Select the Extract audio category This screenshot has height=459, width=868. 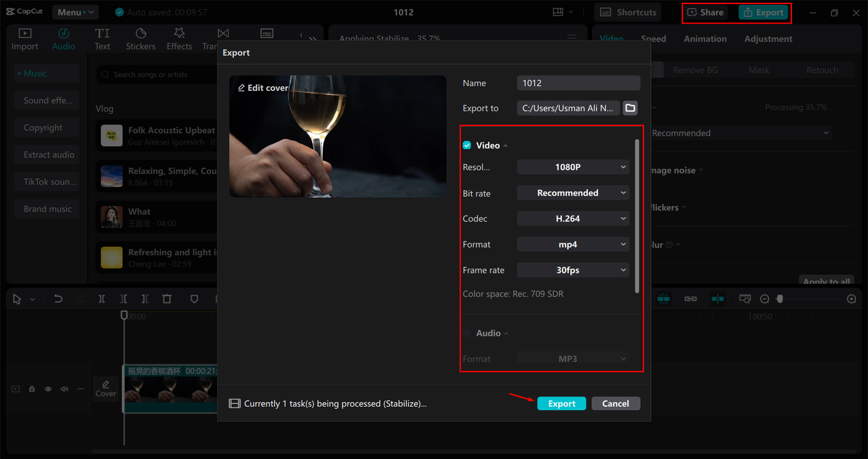click(x=47, y=155)
